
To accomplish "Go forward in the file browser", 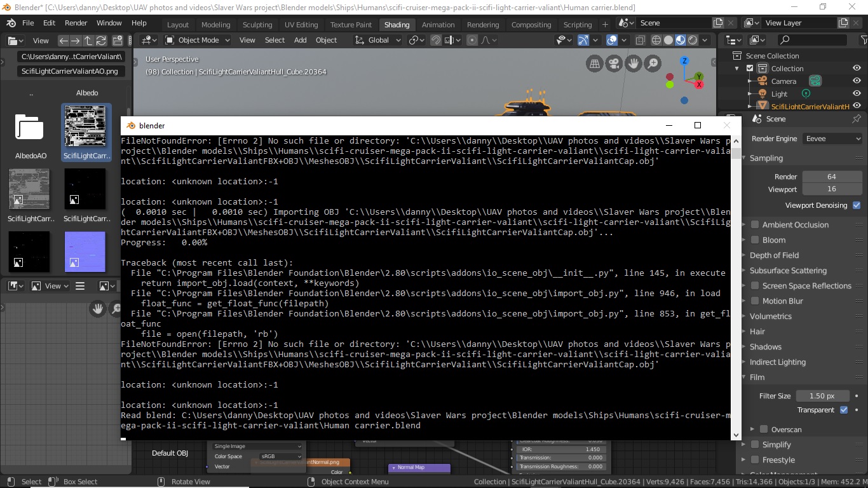I will point(75,40).
